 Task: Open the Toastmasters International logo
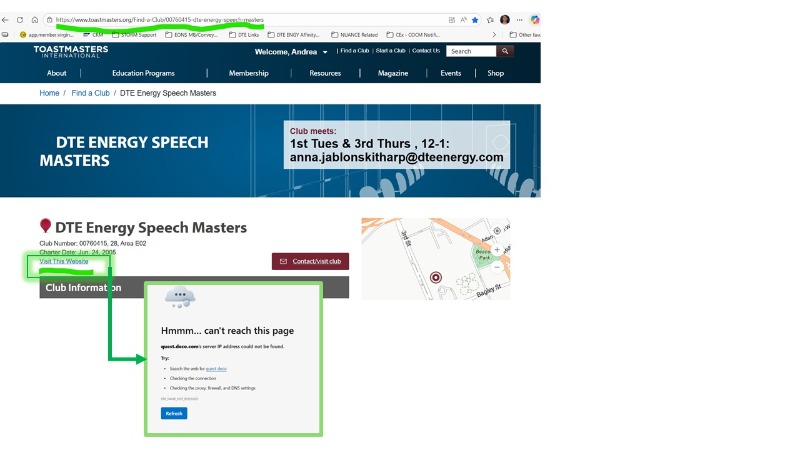pyautogui.click(x=70, y=51)
